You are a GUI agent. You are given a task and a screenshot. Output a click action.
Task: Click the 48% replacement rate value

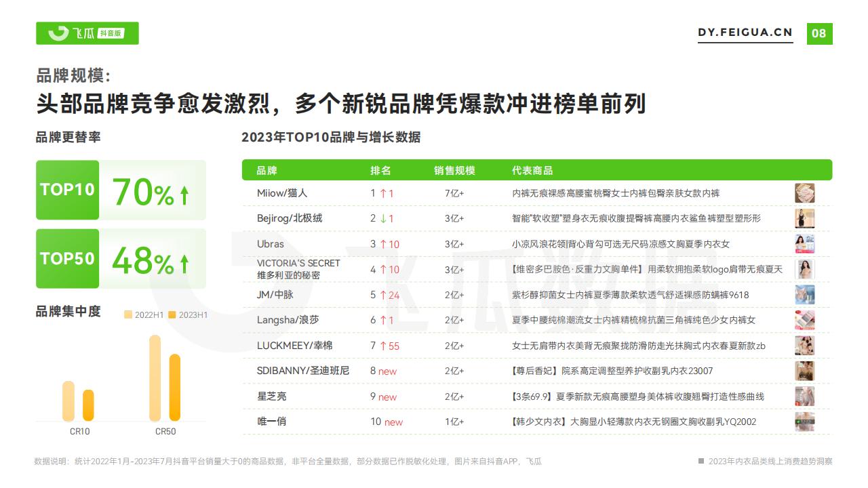pos(142,261)
